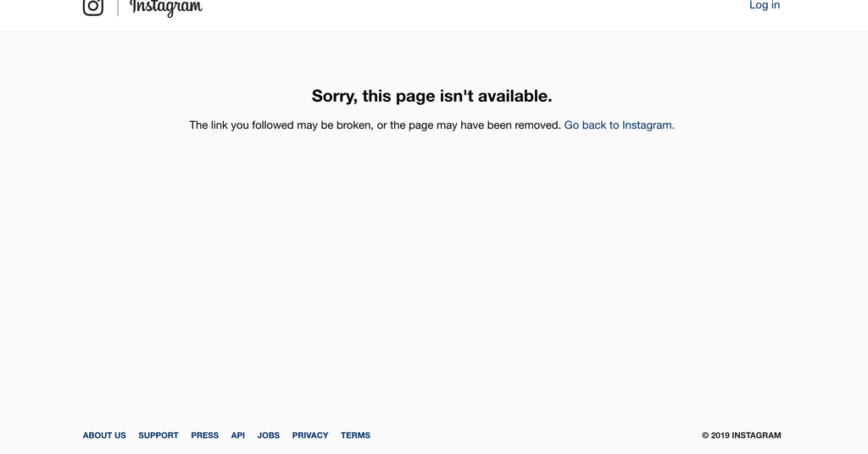This screenshot has height=454, width=868.
Task: Click the vertical divider beside the camera icon
Action: (117, 7)
